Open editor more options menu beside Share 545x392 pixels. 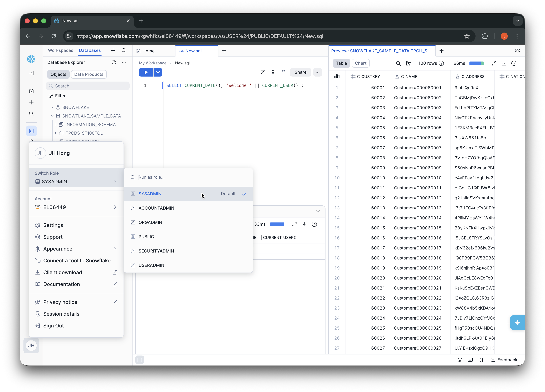point(318,72)
